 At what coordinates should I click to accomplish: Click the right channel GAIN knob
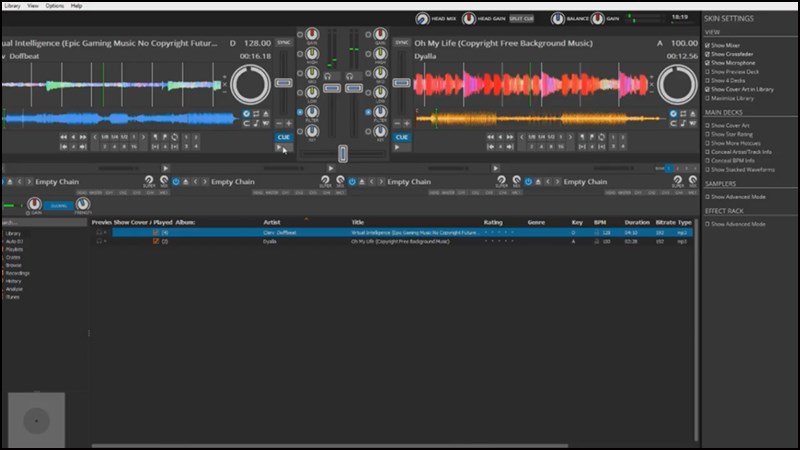click(x=380, y=34)
